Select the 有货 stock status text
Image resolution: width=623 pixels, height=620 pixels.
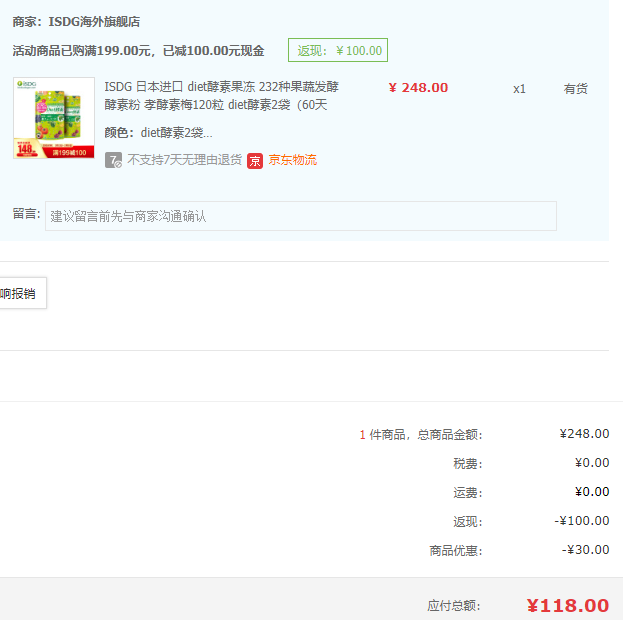point(575,89)
